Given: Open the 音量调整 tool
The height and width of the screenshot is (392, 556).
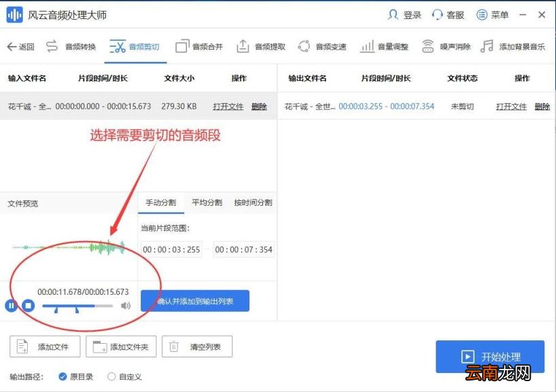Looking at the screenshot, I should point(384,46).
